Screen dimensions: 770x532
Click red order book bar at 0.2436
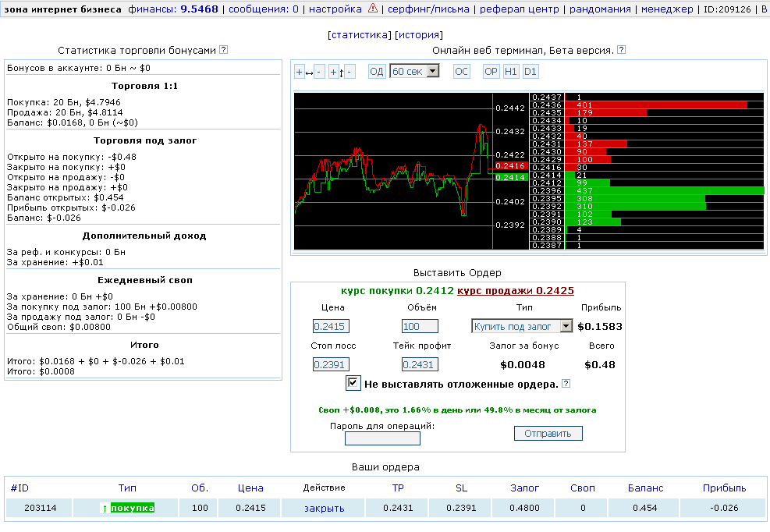(656, 105)
